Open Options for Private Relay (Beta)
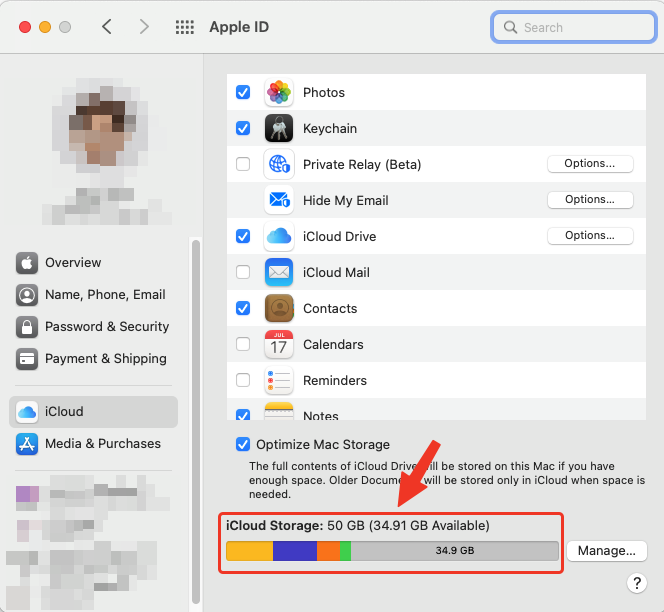 [x=590, y=163]
